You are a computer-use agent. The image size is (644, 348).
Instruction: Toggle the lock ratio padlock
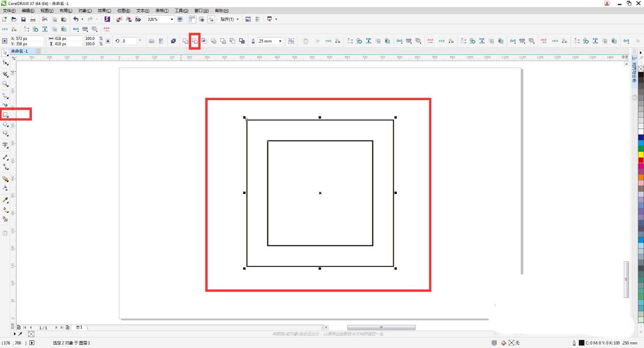coord(108,41)
